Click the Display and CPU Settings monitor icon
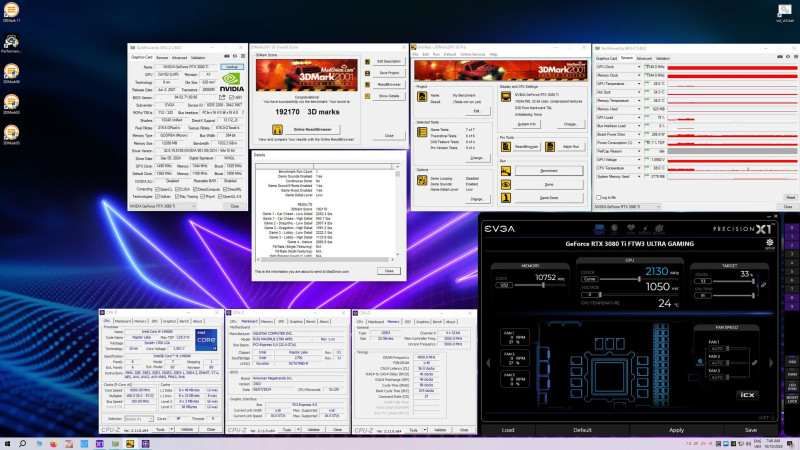Viewport: 800px width, 450px height. (x=506, y=97)
